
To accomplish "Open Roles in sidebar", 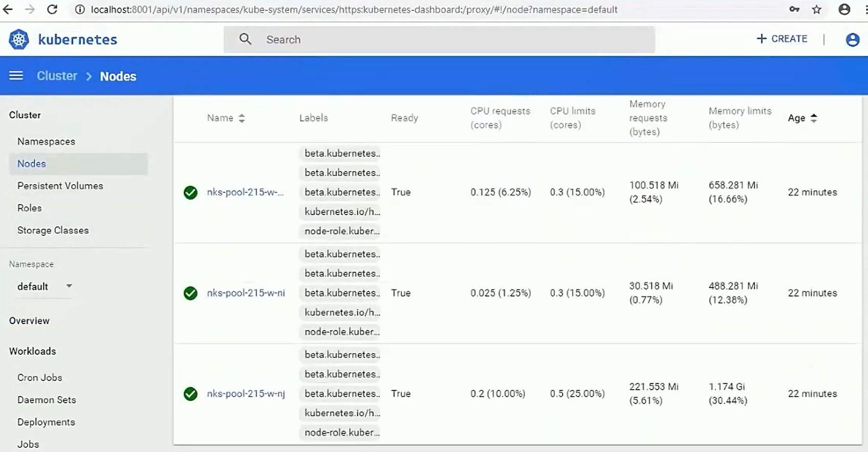I will [x=29, y=208].
